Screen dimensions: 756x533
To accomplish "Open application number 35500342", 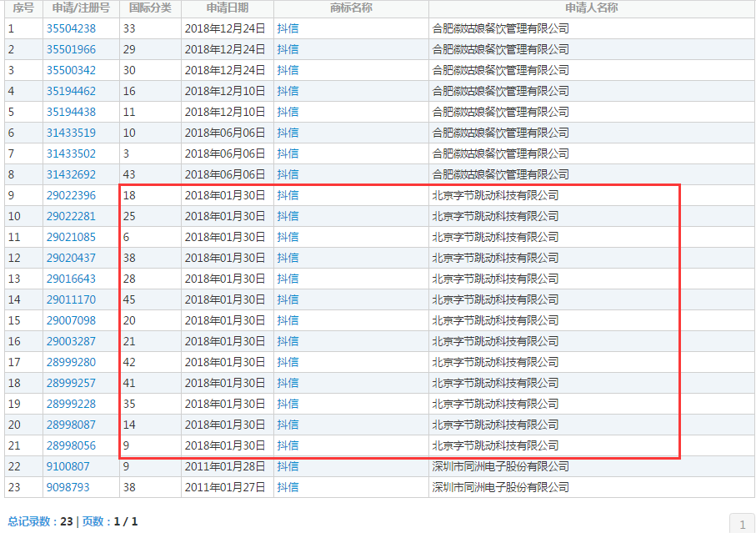I will pyautogui.click(x=71, y=70).
